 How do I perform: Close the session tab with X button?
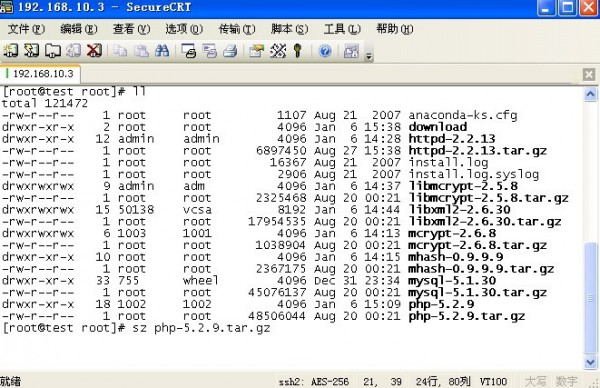click(x=589, y=74)
